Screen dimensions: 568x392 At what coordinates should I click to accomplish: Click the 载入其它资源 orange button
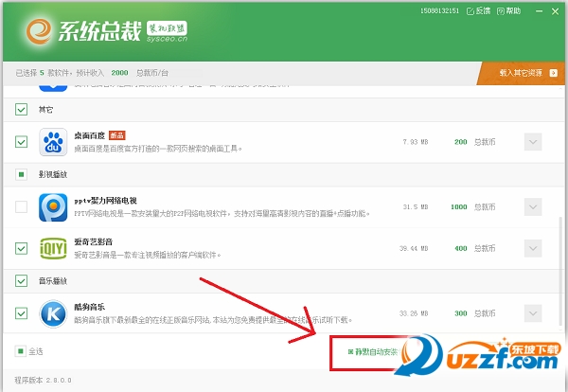[521, 73]
